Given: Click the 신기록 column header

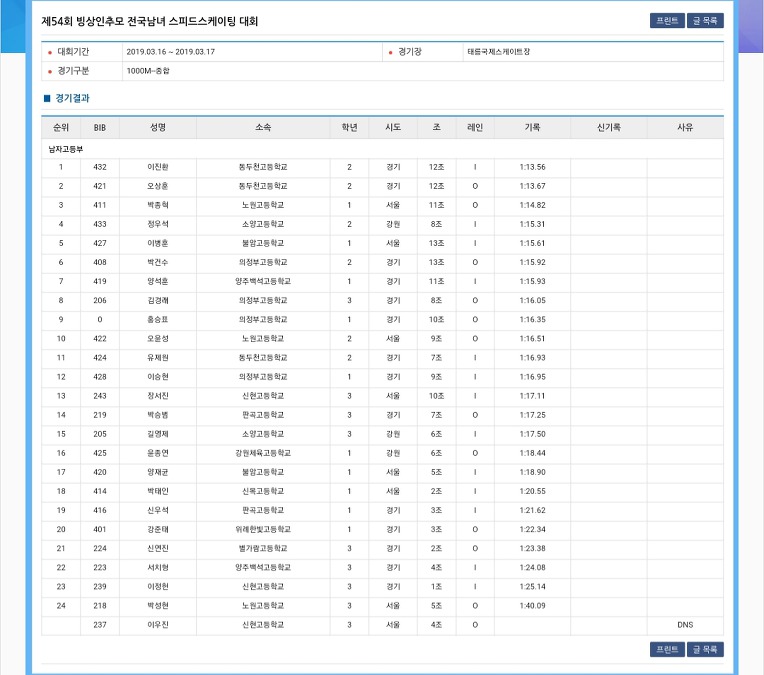Looking at the screenshot, I should coord(609,128).
